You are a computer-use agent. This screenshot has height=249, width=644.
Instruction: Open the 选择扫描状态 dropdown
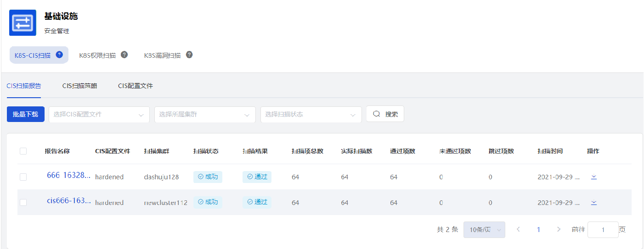[x=311, y=114]
